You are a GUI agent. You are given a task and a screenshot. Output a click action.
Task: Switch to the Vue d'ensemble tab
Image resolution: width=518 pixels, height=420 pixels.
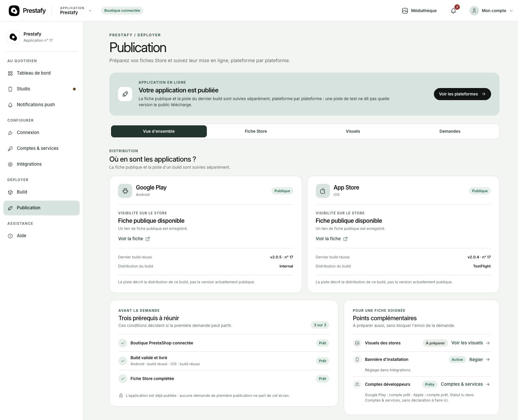point(159,131)
